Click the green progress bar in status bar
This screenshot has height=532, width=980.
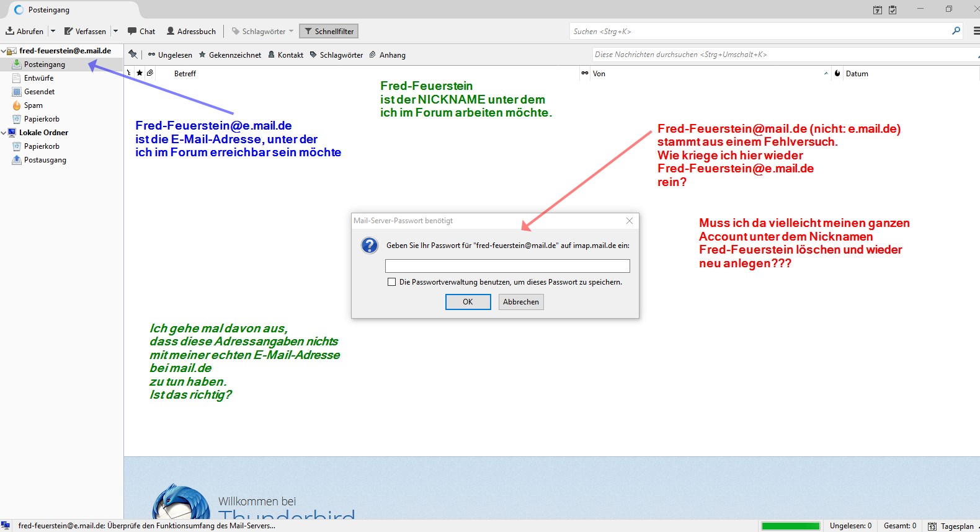[791, 526]
